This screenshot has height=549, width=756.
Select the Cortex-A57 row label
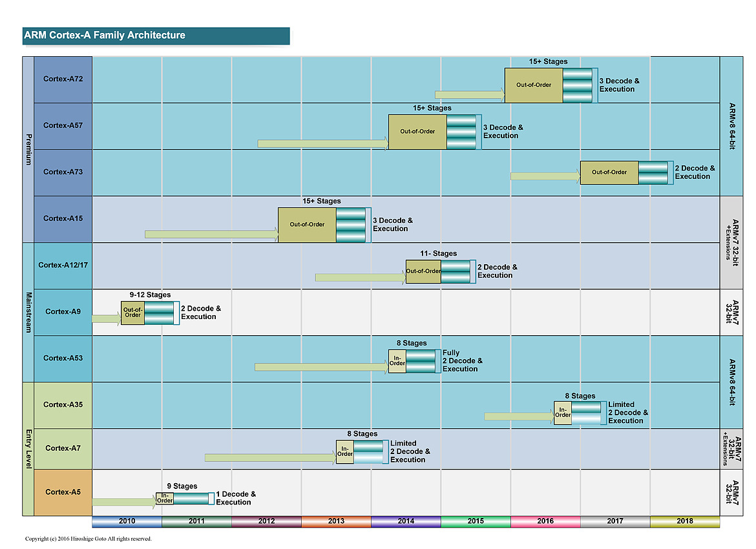point(63,125)
